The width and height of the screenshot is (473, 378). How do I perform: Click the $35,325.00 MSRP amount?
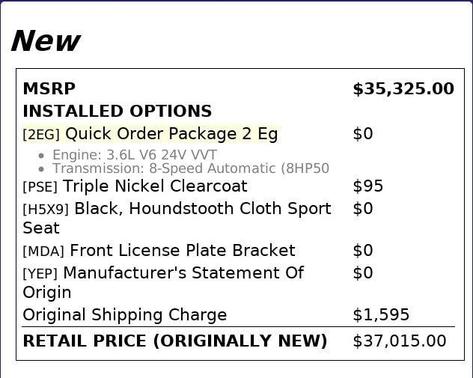pos(403,89)
